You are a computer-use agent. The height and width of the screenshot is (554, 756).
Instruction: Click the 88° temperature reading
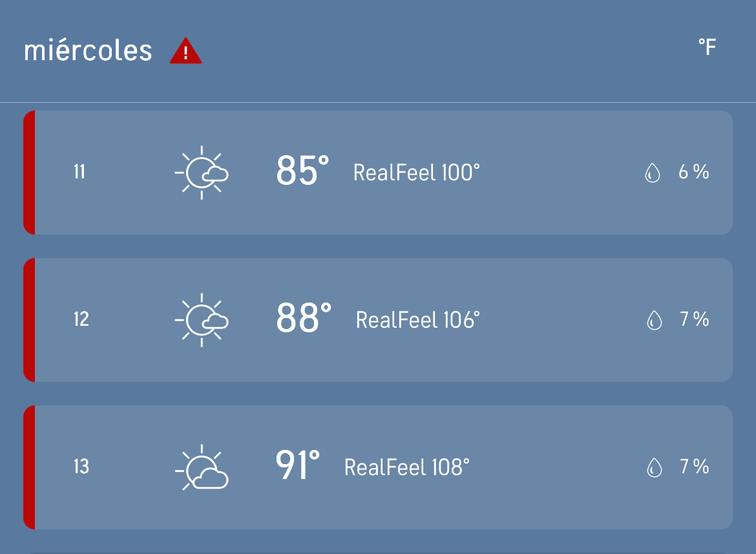pyautogui.click(x=304, y=319)
